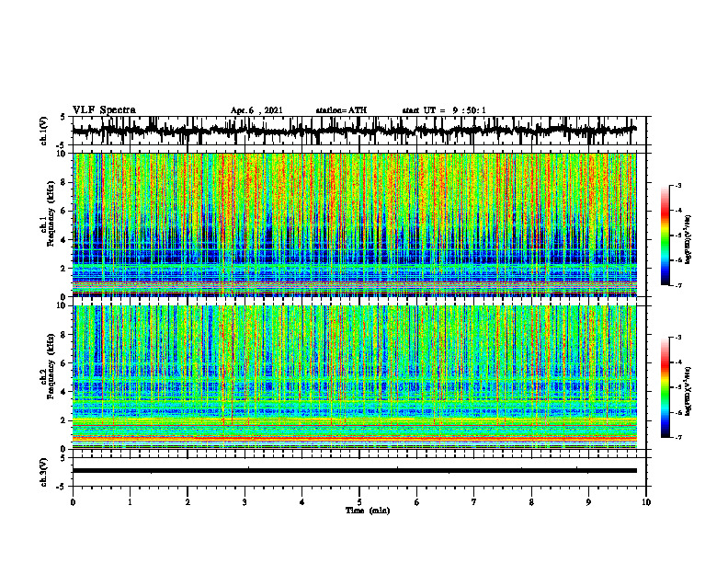This screenshot has width=728, height=563.
Task: Click the time axis tick label '6'
Action: pyautogui.click(x=417, y=502)
